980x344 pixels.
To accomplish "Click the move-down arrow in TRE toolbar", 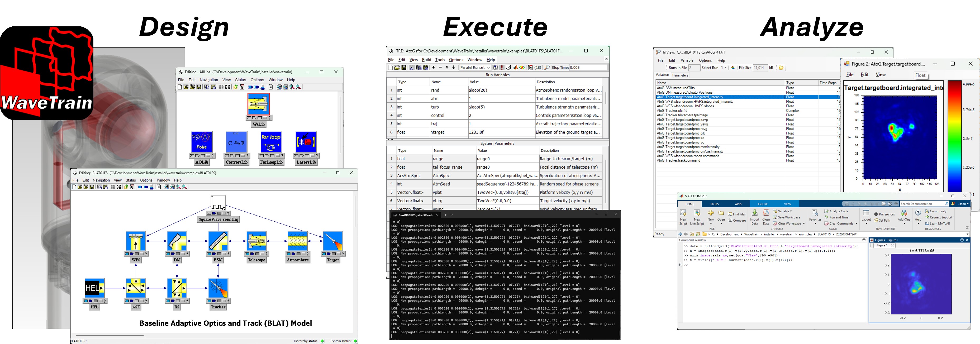I will coord(454,67).
